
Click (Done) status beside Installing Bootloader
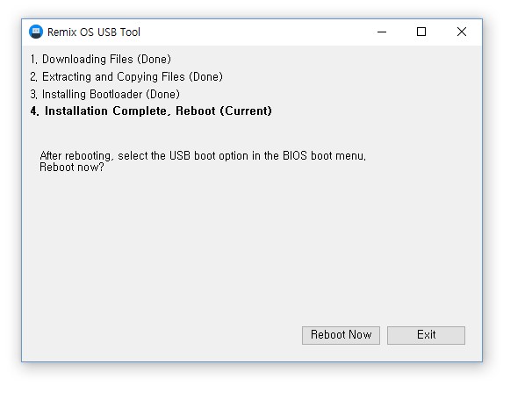(162, 94)
